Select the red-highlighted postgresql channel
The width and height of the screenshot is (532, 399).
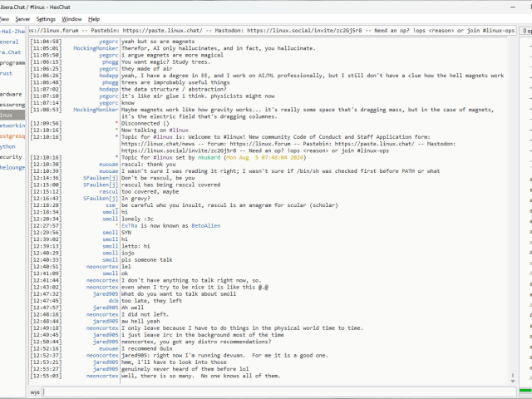(12, 135)
